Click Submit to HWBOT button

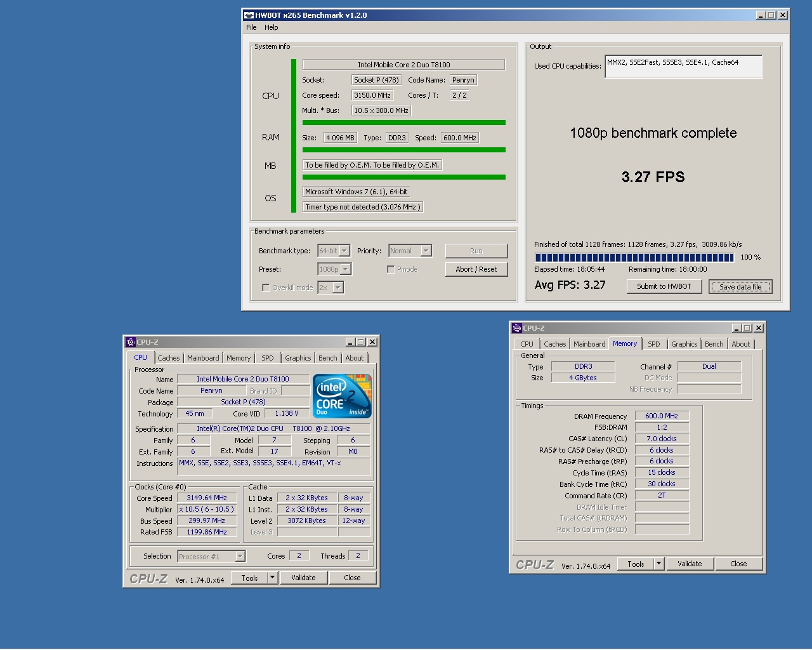664,286
